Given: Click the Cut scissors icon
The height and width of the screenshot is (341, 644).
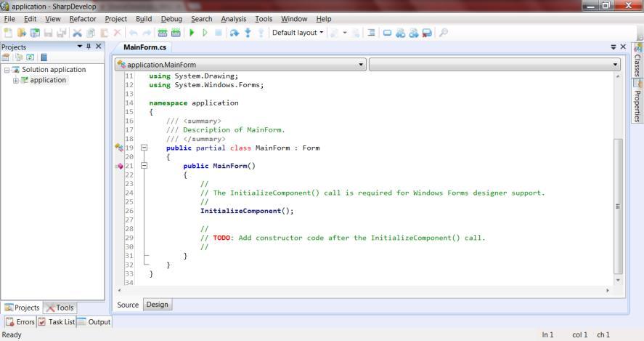Looking at the screenshot, I should pos(77,33).
